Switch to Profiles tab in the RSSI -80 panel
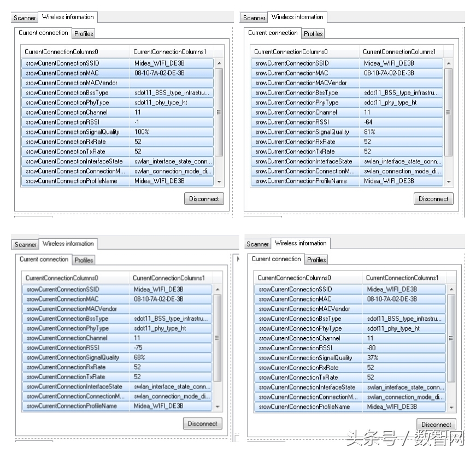This screenshot has height=453, width=476. click(x=316, y=260)
